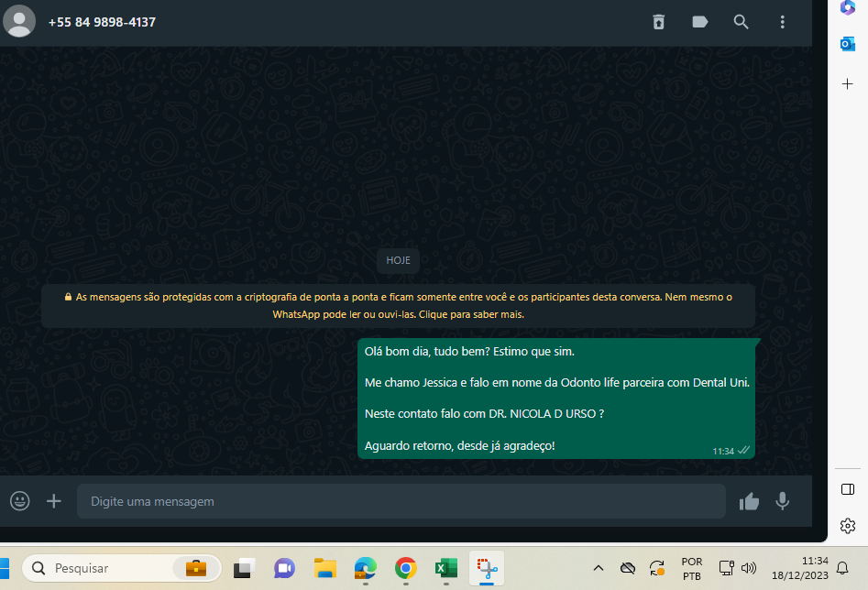The image size is (868, 590).
Task: Click the archive chat icon in header
Action: (x=658, y=22)
